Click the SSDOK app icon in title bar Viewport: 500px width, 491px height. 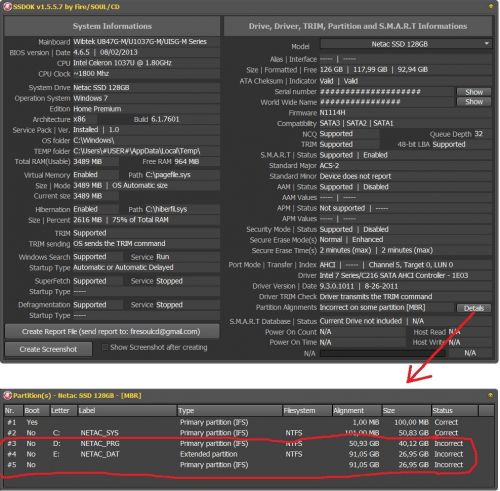(7, 6)
